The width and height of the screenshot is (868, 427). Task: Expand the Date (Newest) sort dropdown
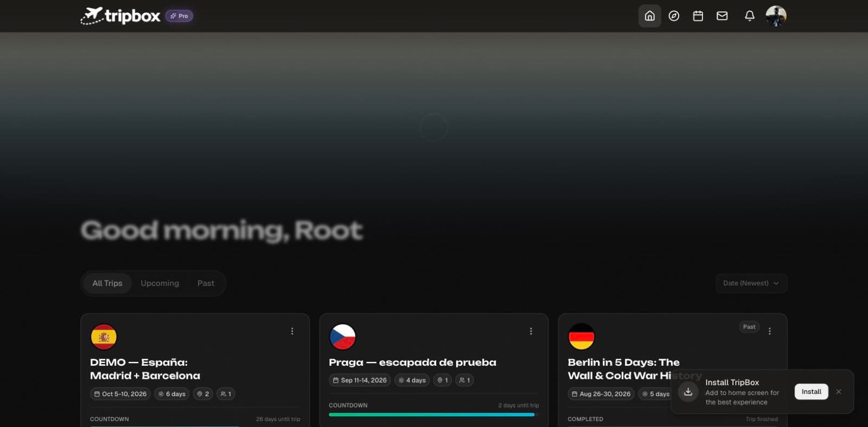(751, 283)
